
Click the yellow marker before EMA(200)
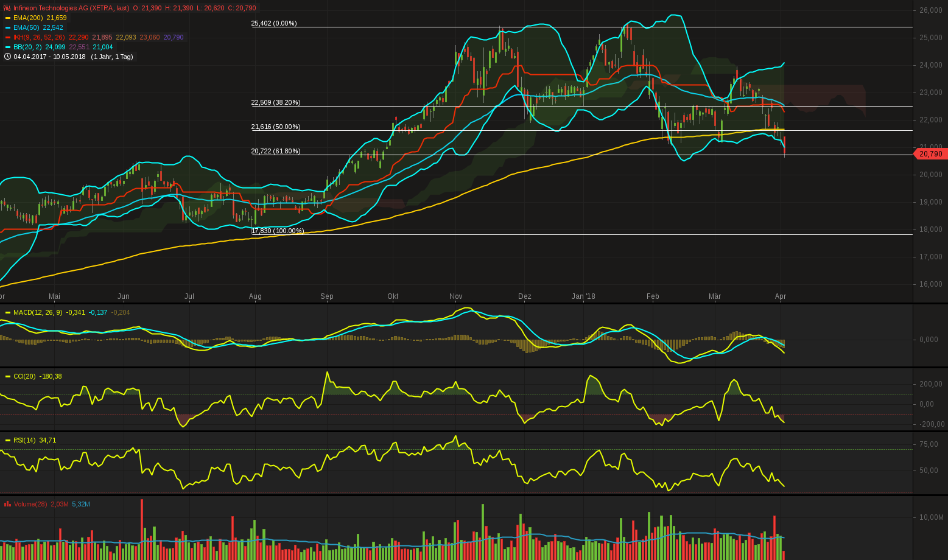(7, 18)
